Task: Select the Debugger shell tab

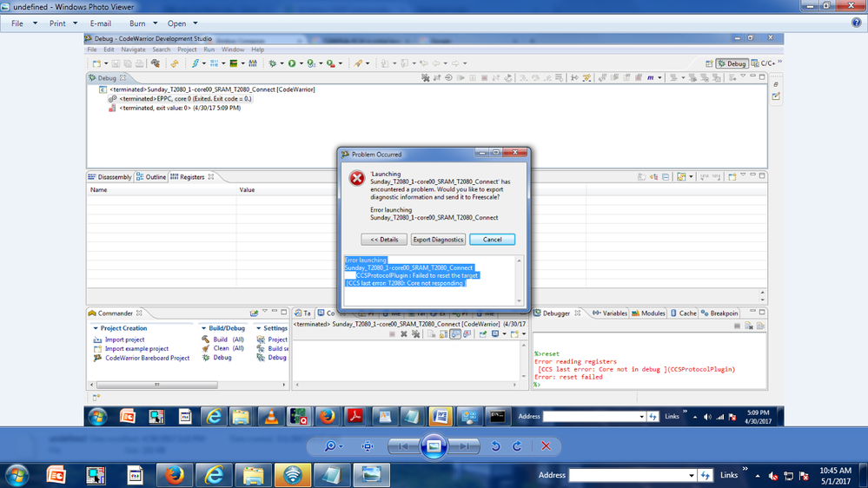Action: [x=557, y=313]
